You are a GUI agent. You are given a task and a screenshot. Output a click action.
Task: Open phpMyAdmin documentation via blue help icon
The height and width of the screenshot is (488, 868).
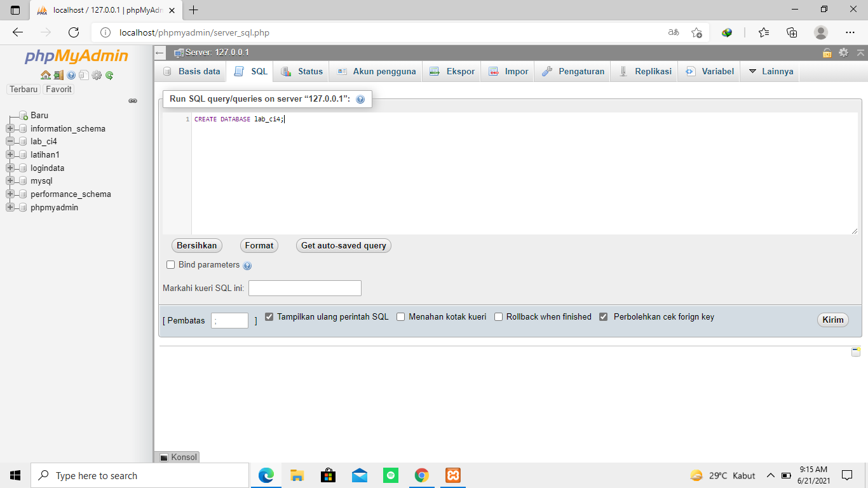point(71,75)
